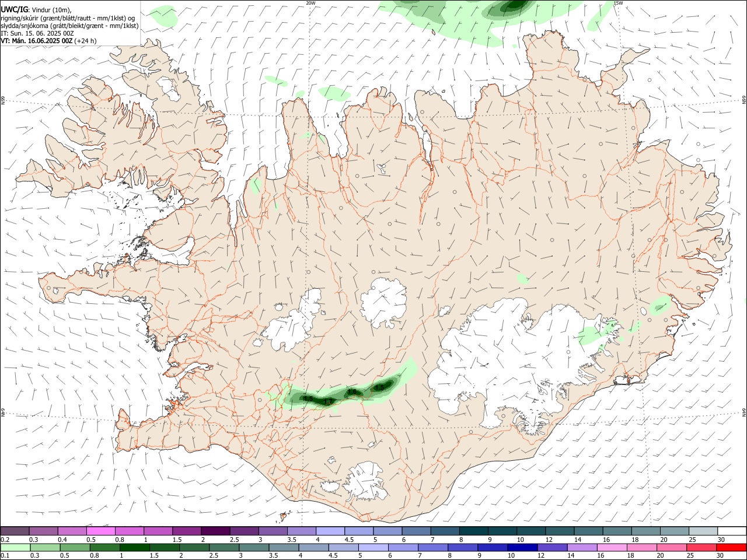
Task: Click the UWC/IG title text
Action: point(14,9)
